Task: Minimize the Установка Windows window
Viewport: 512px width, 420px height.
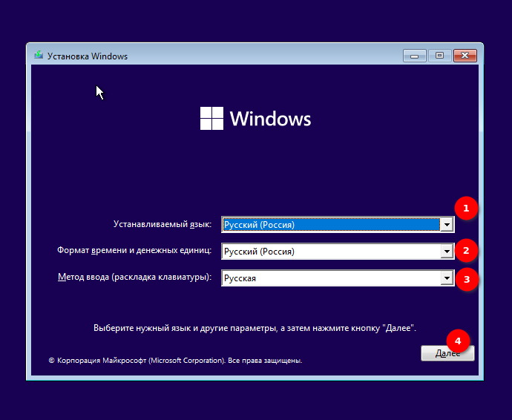Action: pos(414,56)
